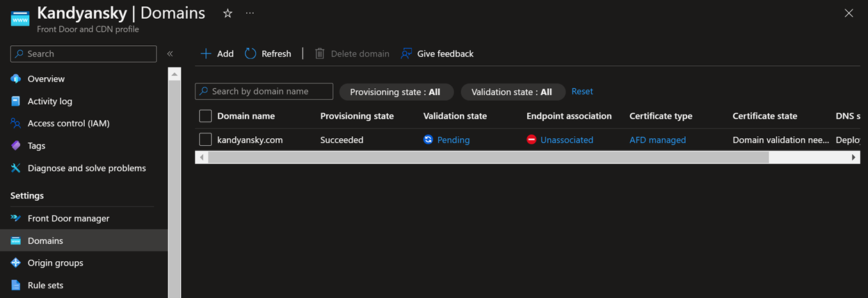Open the Provisioning state filter
Image resolution: width=868 pixels, height=298 pixels.
(x=396, y=92)
